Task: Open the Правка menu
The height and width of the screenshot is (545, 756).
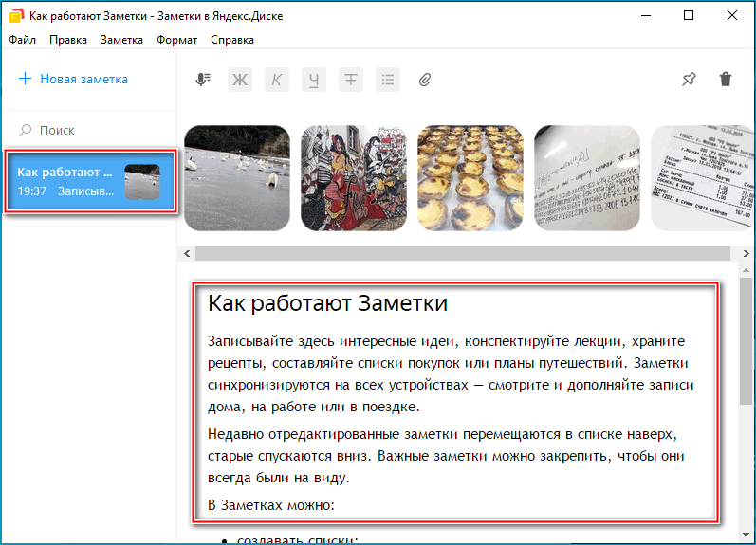Action: point(68,40)
